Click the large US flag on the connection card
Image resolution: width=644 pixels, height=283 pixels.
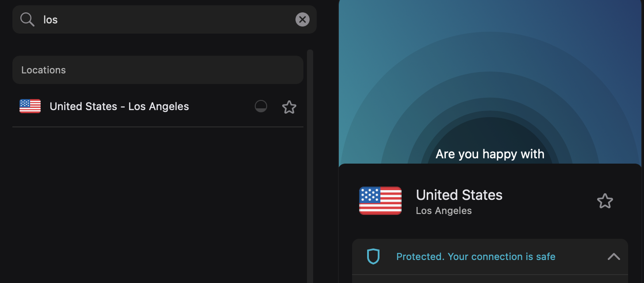pos(380,201)
